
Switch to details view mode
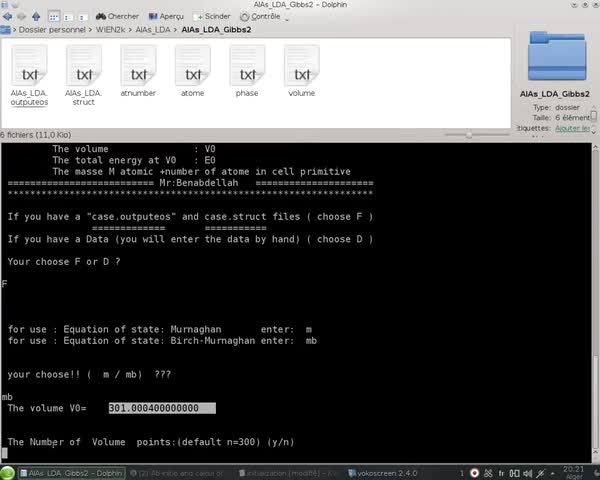pyautogui.click(x=83, y=17)
